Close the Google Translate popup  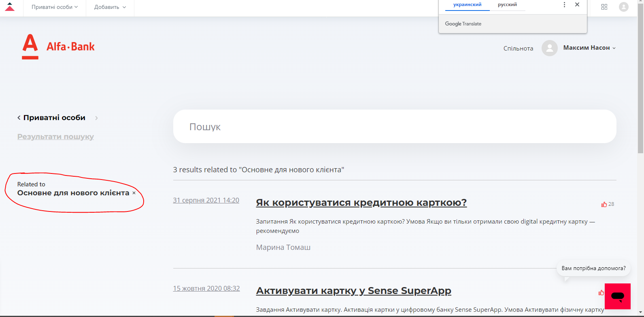click(x=577, y=5)
